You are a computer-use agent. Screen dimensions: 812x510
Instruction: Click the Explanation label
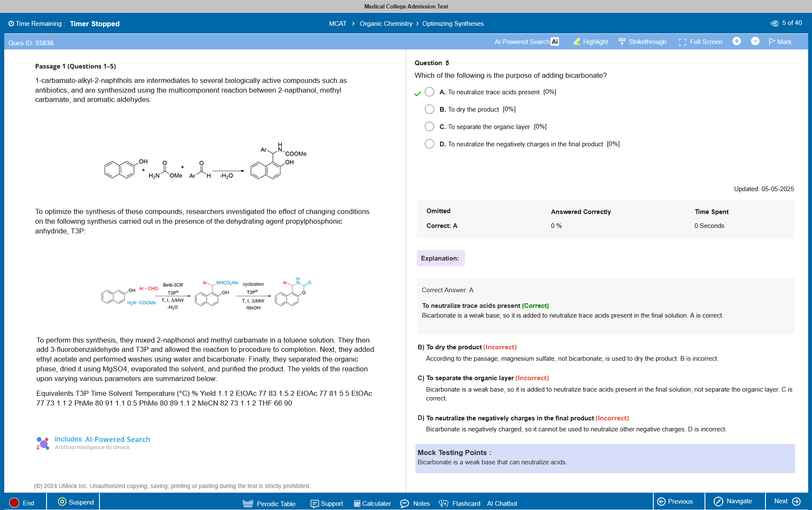440,258
